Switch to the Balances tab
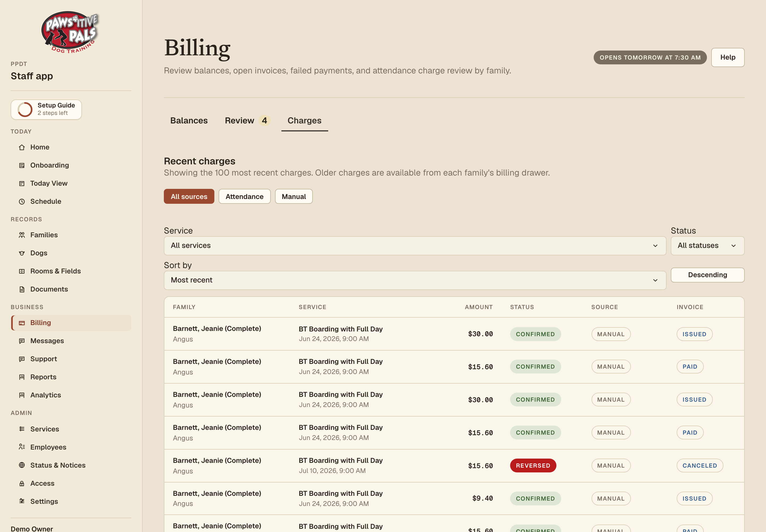Screen dimensions: 766x532 click(189, 120)
